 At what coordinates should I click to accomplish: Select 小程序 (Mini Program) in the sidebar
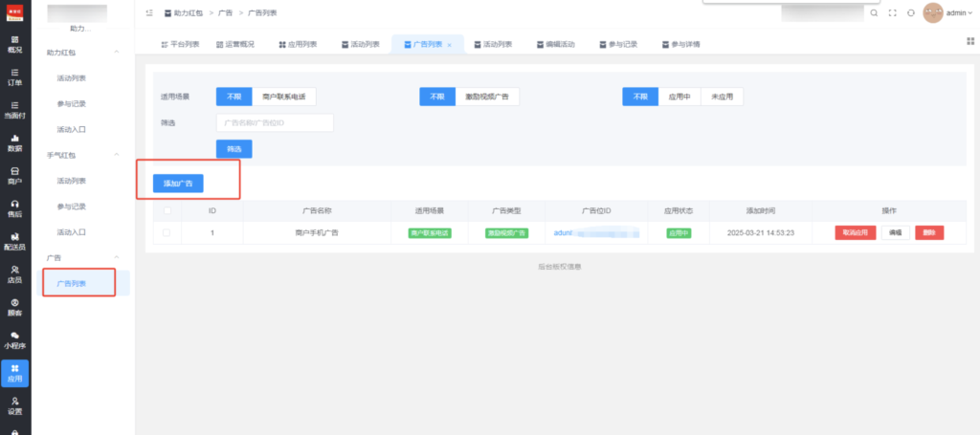pyautogui.click(x=14, y=339)
